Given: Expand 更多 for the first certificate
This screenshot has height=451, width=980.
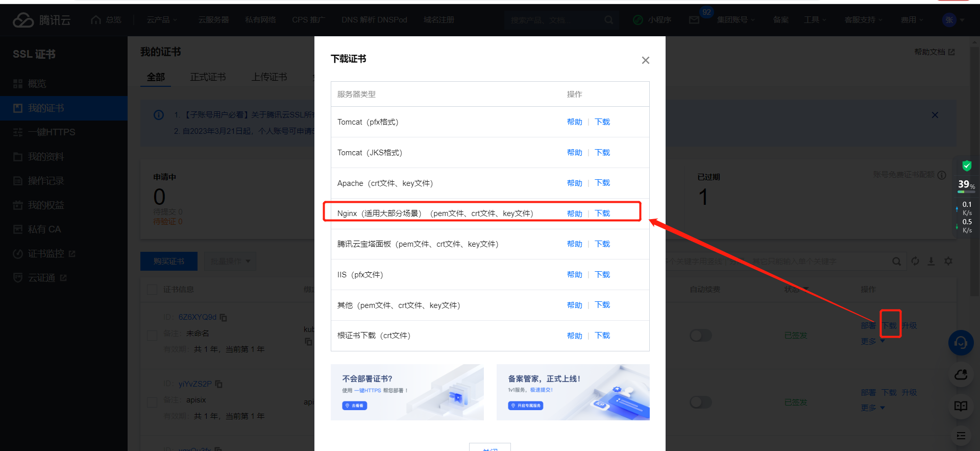Looking at the screenshot, I should [872, 341].
